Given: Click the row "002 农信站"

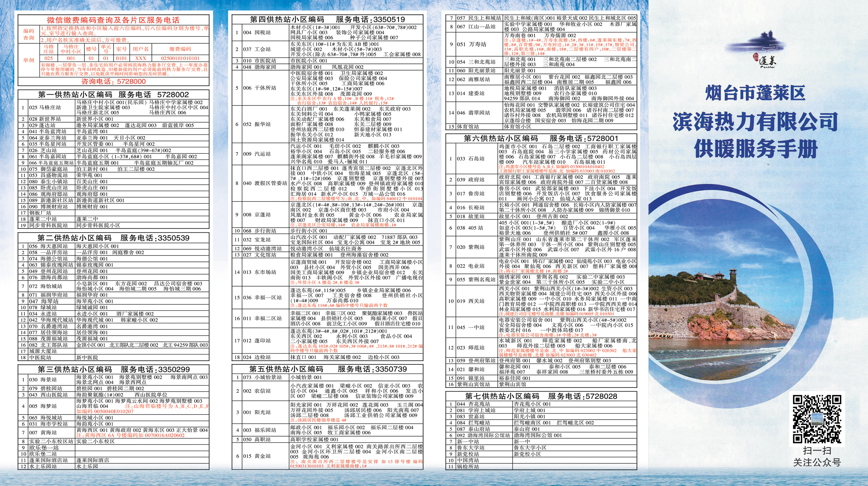Looking at the screenshot, I should click(x=328, y=391).
